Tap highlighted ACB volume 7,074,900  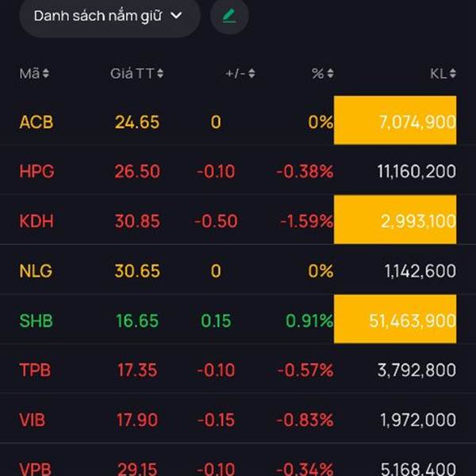(x=395, y=121)
